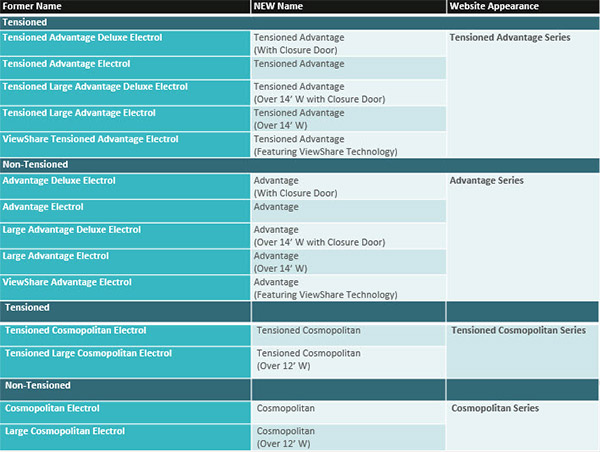Click the 'NEW Name' column header

tap(349, 7)
